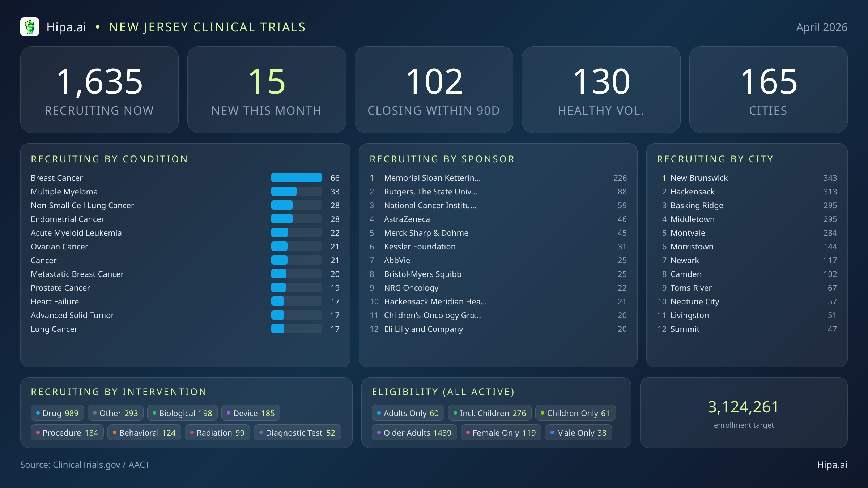Screen dimensions: 868x488
Task: Click the Device 185 chip
Action: pyautogui.click(x=251, y=413)
